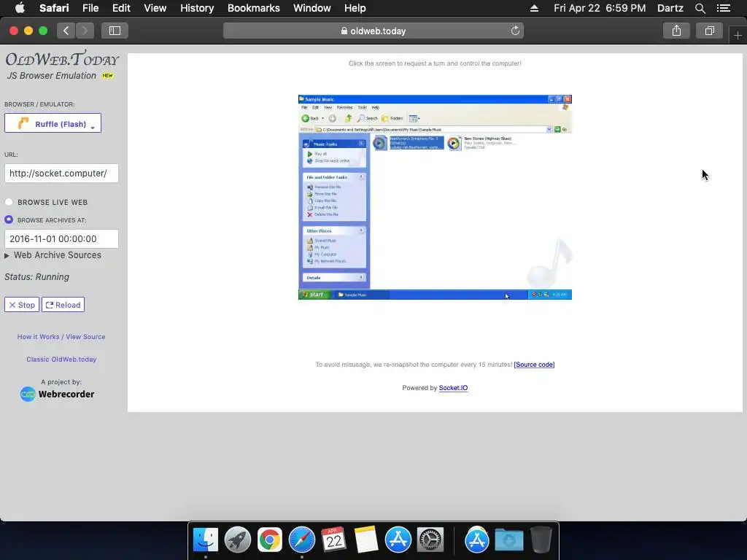Open the XP Back button history arrow

click(x=322, y=118)
